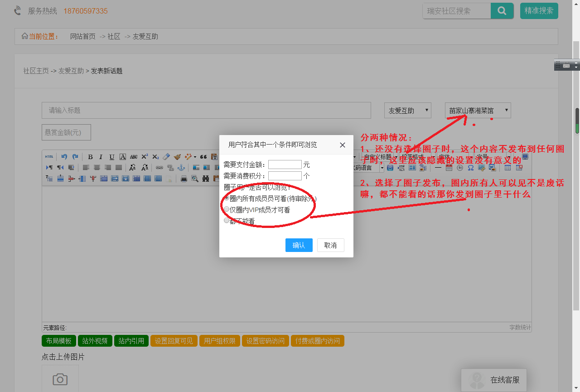Click the 需要支付金额 input field
Screen dimensions: 580x392
pos(285,165)
